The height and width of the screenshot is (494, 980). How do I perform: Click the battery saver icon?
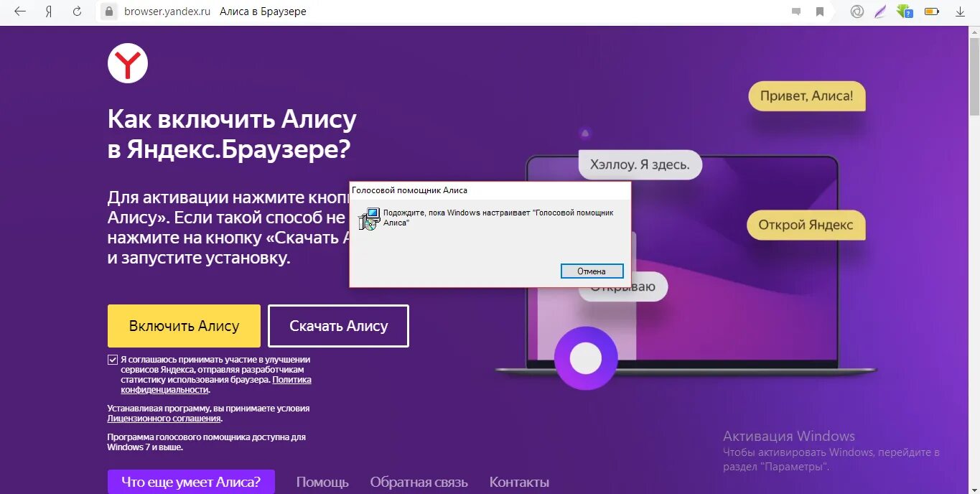(932, 11)
